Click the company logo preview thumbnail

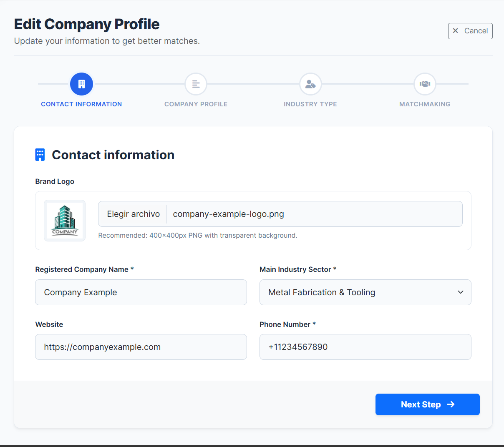click(65, 221)
